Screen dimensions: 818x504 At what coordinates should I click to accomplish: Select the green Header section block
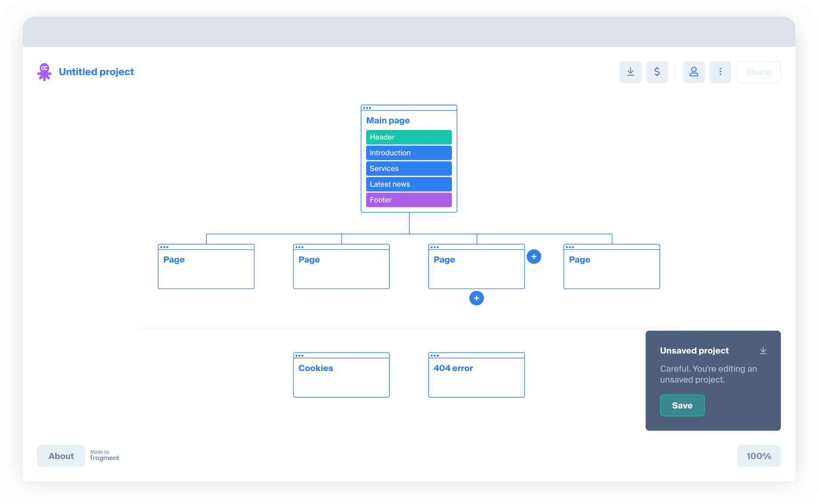tap(409, 137)
